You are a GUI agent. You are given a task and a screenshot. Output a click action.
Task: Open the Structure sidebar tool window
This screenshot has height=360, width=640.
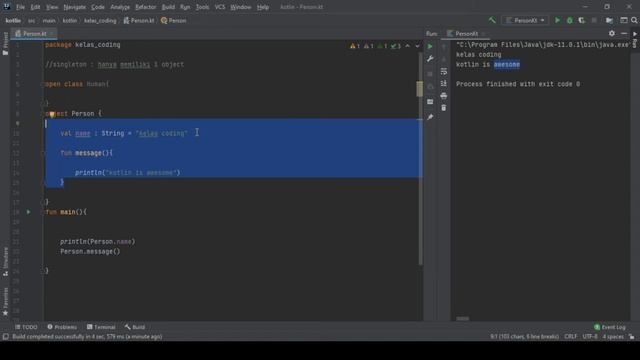coord(5,262)
